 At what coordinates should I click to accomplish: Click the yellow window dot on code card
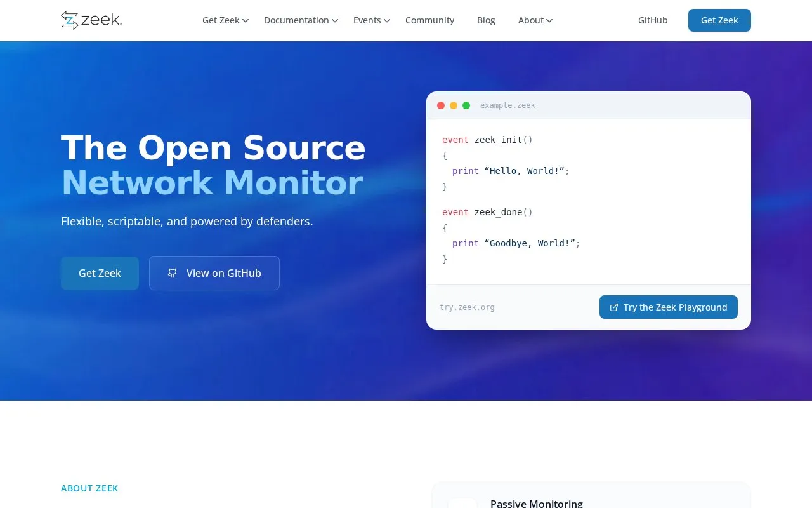tap(454, 105)
